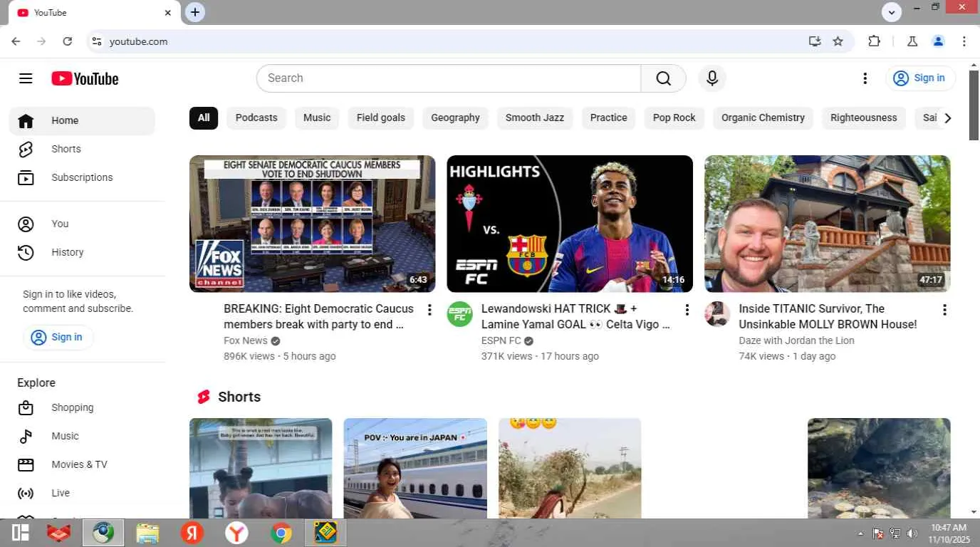Reload the page with the refresh icon
The height and width of the screenshot is (547, 980).
[68, 41]
